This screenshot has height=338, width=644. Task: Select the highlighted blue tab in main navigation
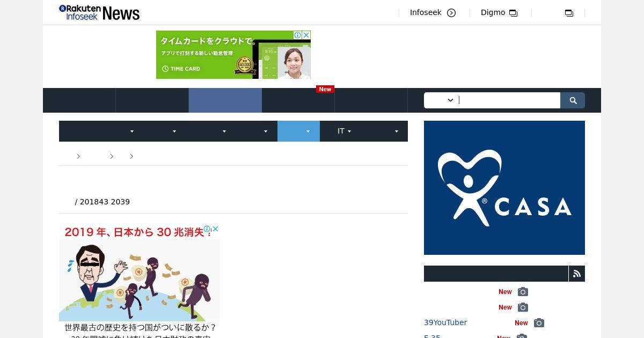[225, 100]
